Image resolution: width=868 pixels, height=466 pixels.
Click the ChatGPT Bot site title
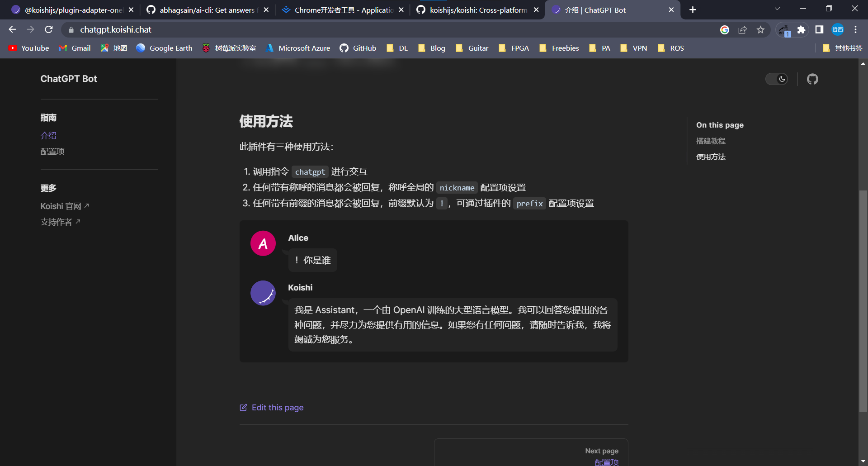tap(69, 79)
